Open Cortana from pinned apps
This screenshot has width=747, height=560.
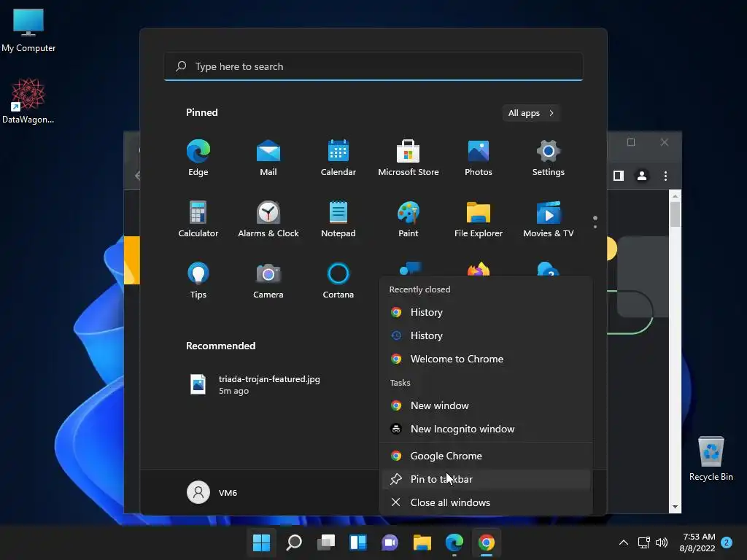(338, 281)
